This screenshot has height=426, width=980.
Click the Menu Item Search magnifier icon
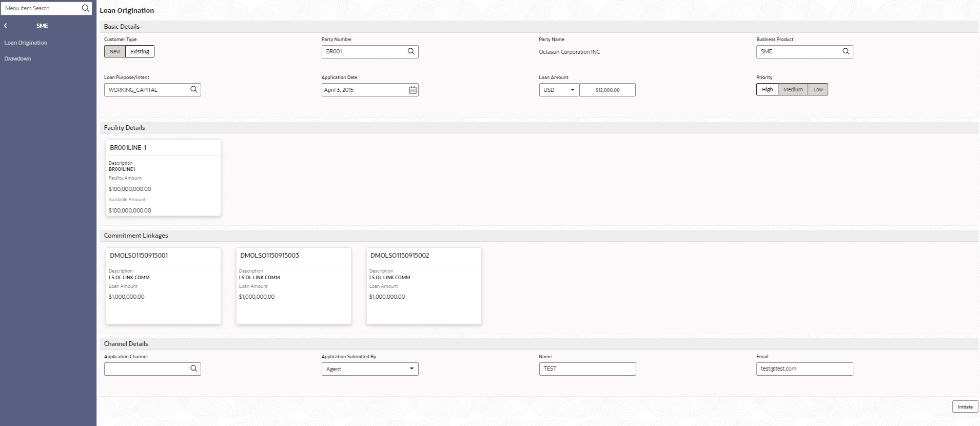pos(85,8)
